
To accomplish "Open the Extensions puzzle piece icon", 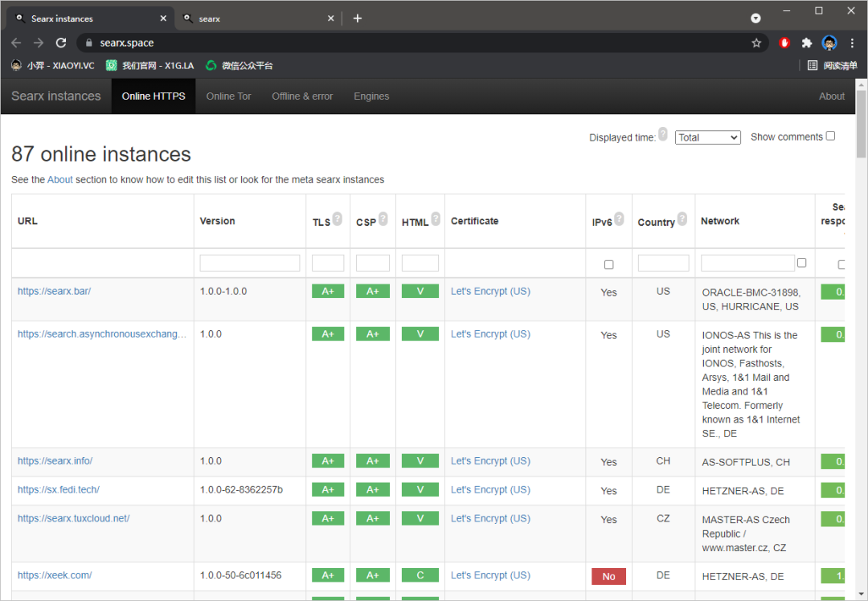I will point(807,43).
